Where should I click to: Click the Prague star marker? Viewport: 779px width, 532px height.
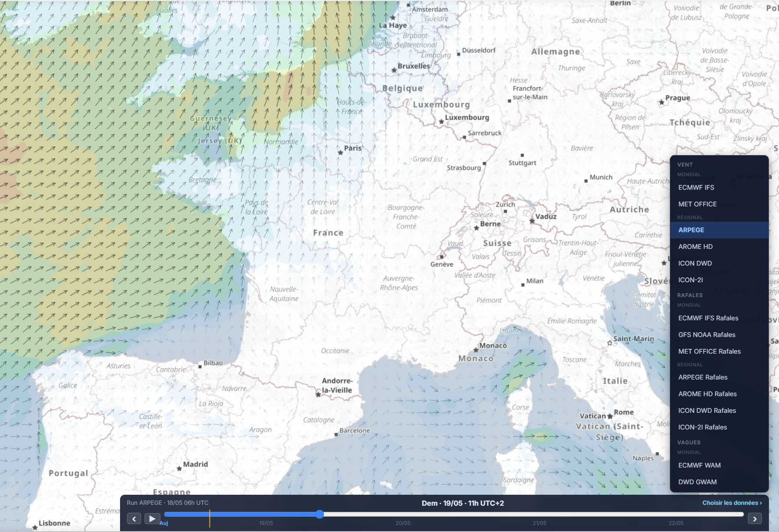click(x=662, y=102)
